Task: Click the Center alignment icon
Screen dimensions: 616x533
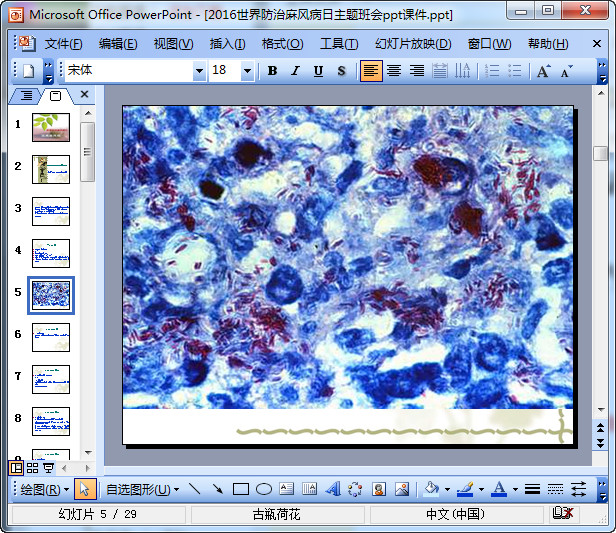Action: [394, 71]
